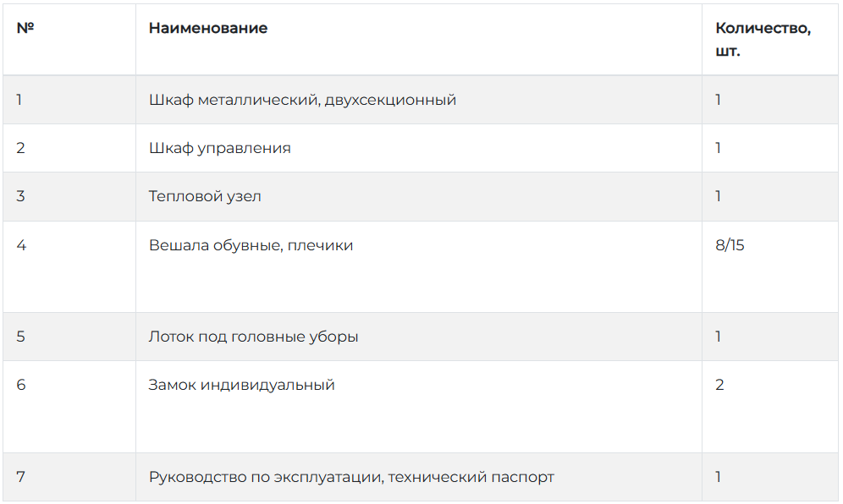The height and width of the screenshot is (504, 843).
Task: Click 'Руководство по эксплуатации, технический паспорт' cell
Action: (x=418, y=477)
